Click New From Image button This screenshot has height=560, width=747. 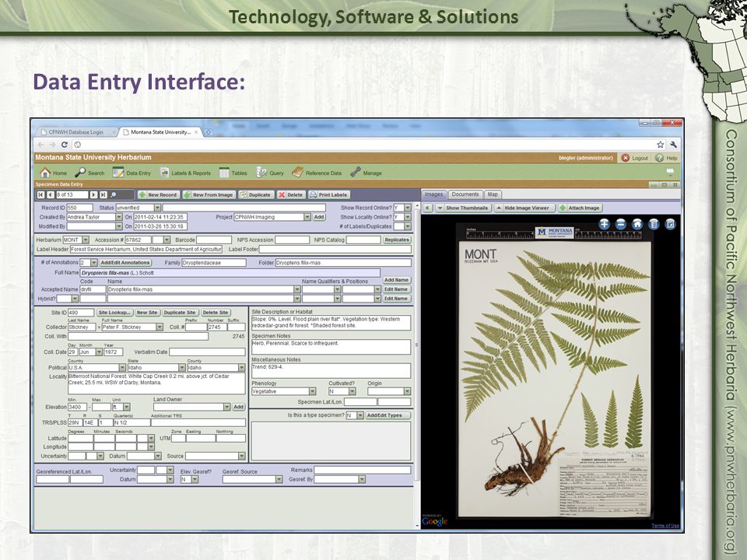[x=209, y=194]
